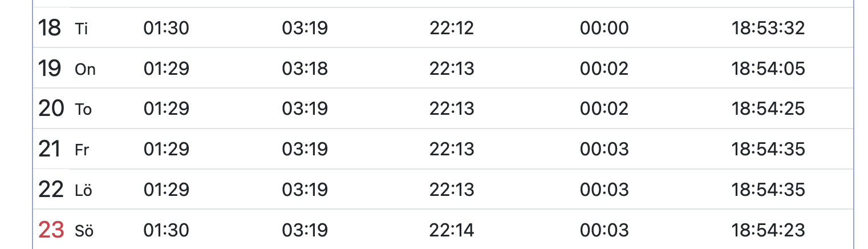Select the 03:18 time value
This screenshot has width=868, height=249.
[x=305, y=69]
